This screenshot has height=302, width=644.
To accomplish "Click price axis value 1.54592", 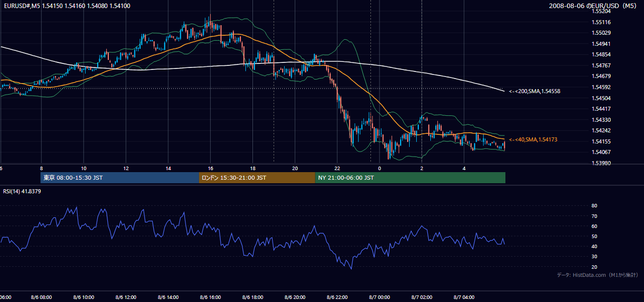I will click(x=602, y=87).
